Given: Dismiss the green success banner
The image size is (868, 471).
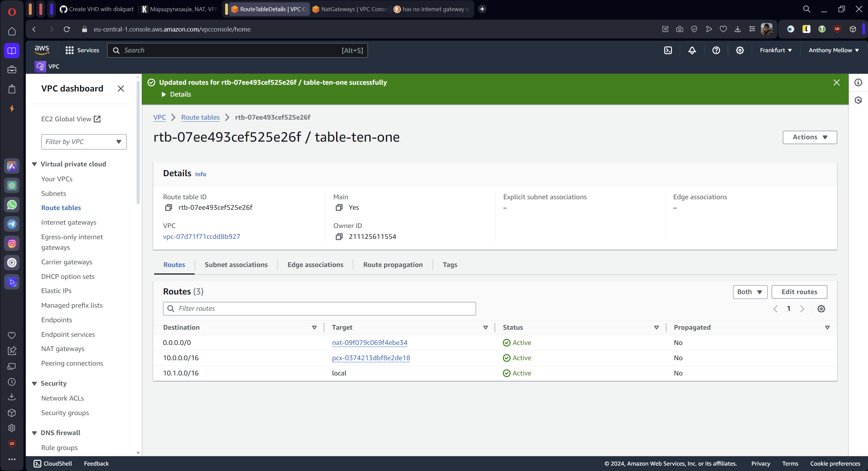Looking at the screenshot, I should [836, 82].
